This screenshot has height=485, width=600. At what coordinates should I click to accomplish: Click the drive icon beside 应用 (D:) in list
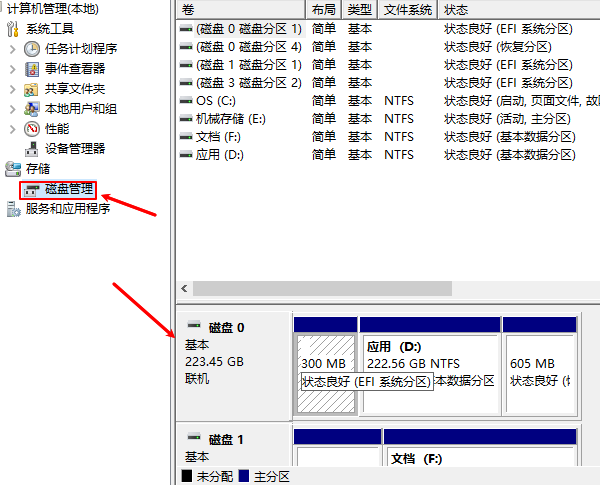click(186, 155)
